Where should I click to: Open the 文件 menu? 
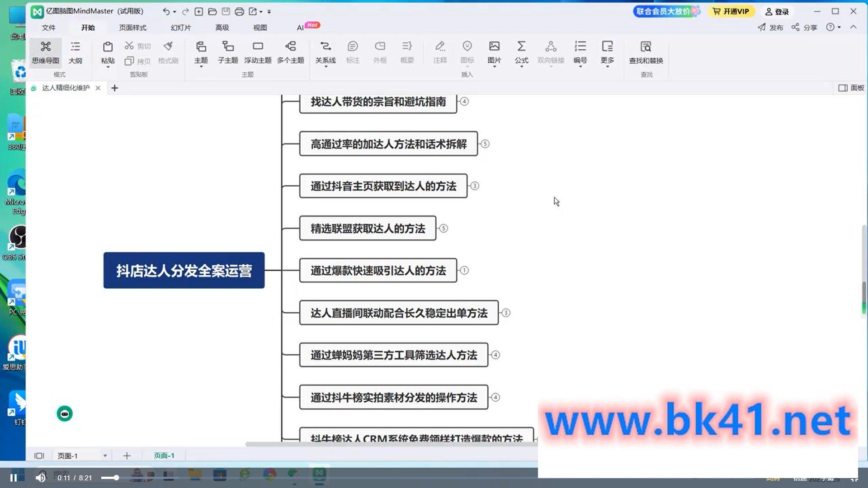click(48, 28)
